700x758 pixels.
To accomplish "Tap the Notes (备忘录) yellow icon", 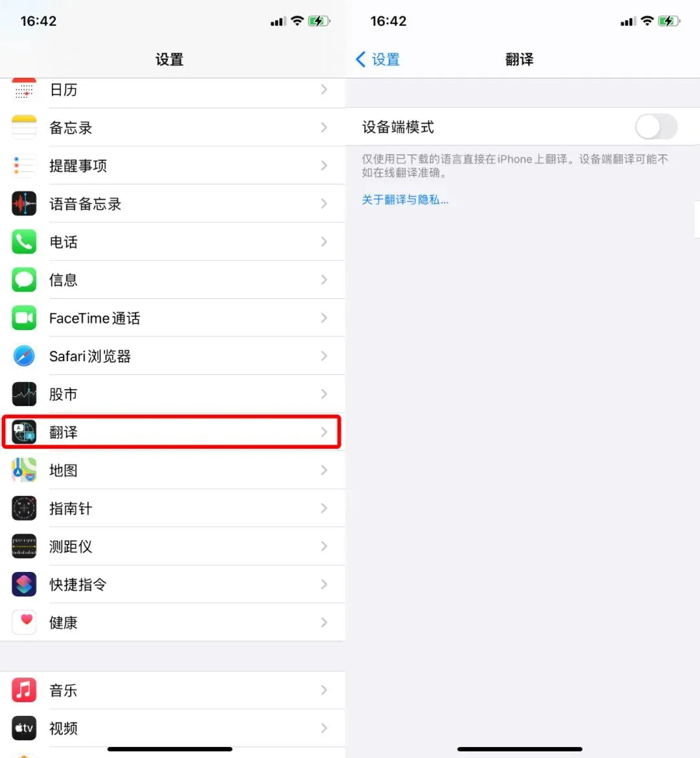I will coord(24,128).
